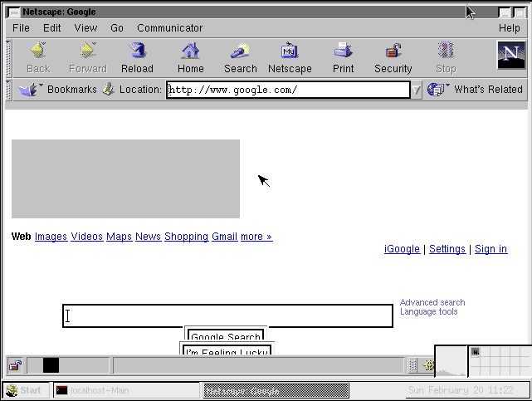
Task: Click the Reload toolbar icon
Action: (137, 57)
